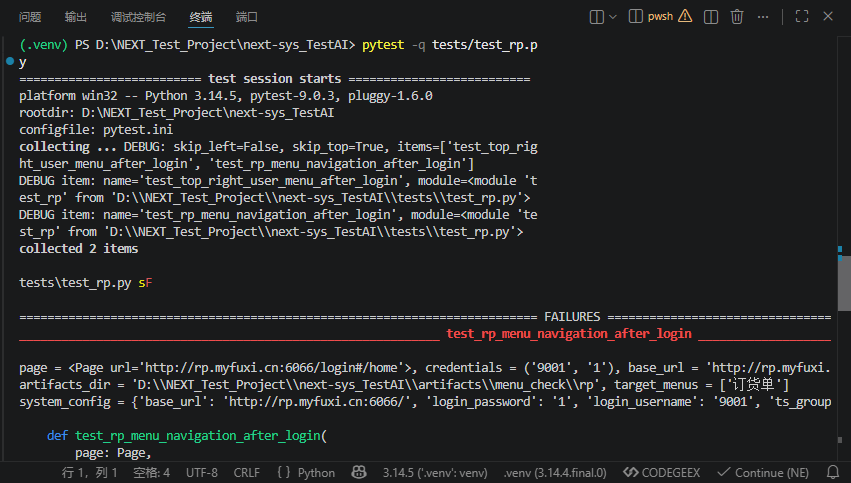Switch to the 端口 tab
This screenshot has width=851, height=483.
coord(246,17)
